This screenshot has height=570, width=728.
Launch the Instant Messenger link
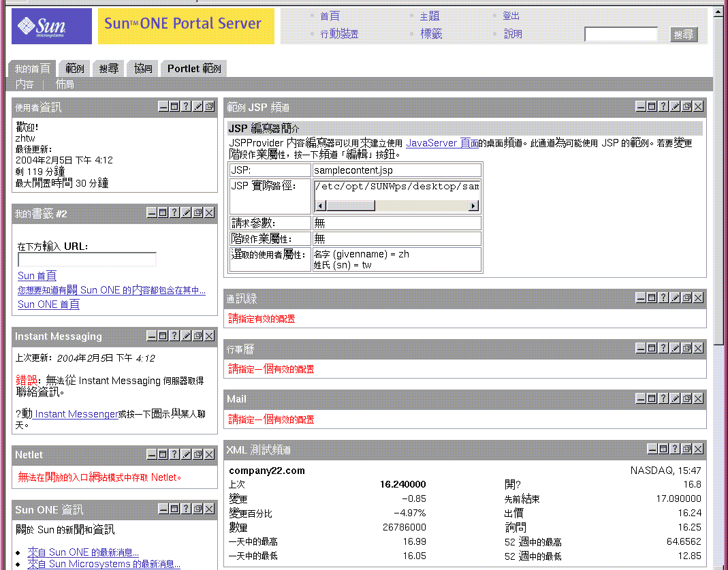tap(76, 414)
